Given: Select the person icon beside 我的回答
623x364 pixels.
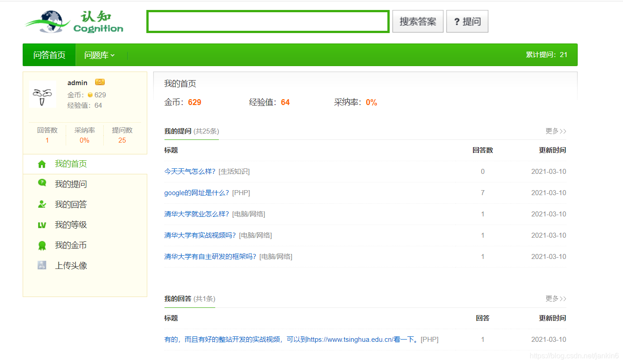Looking at the screenshot, I should (x=41, y=204).
